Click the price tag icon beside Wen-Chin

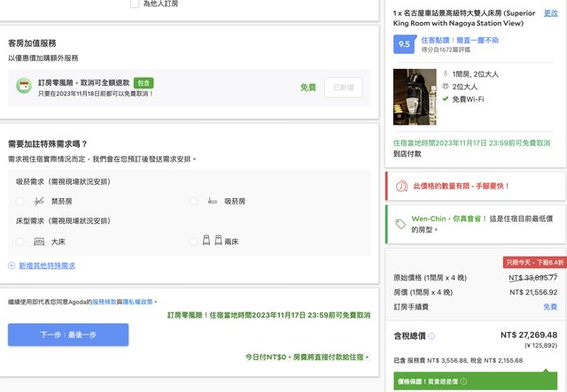click(401, 224)
